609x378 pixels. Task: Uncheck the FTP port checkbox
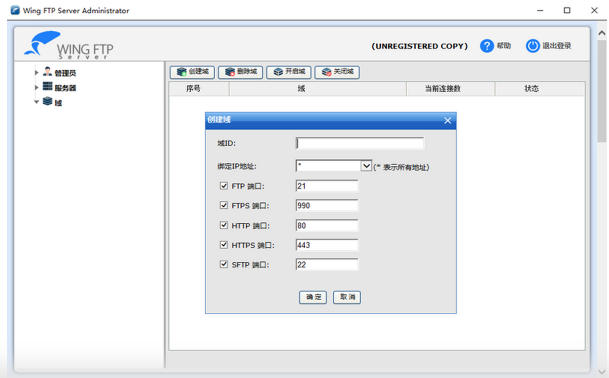click(224, 186)
